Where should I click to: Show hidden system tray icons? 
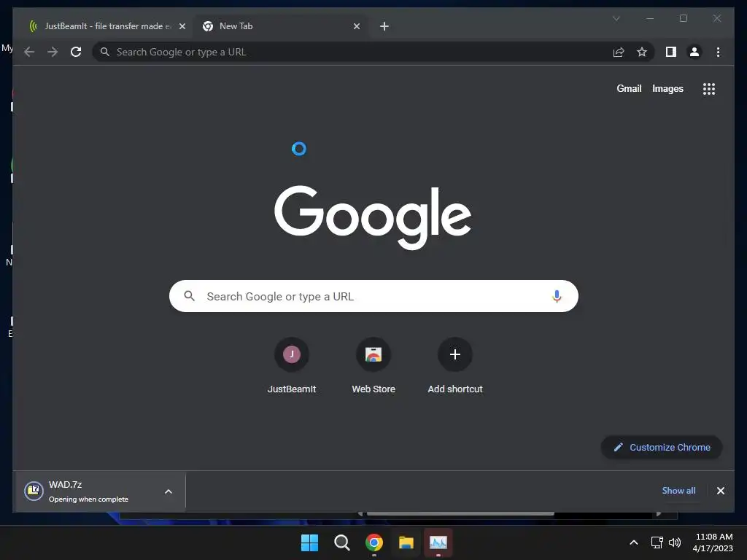pos(634,542)
